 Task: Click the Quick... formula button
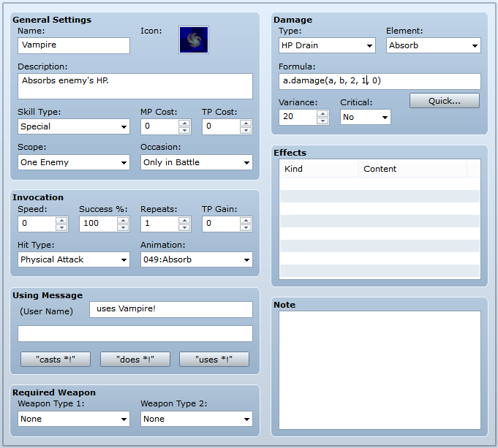(445, 101)
